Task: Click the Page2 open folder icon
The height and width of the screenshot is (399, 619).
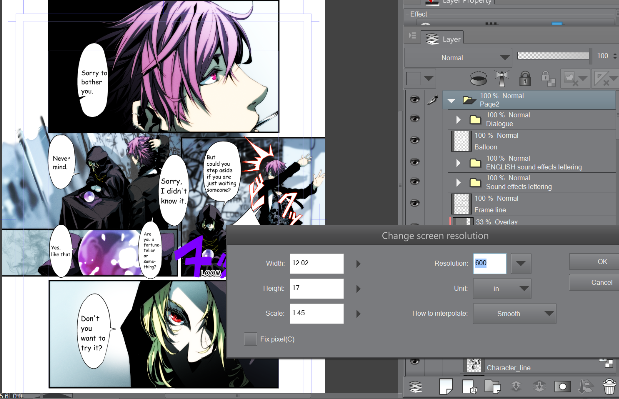Action: point(469,100)
